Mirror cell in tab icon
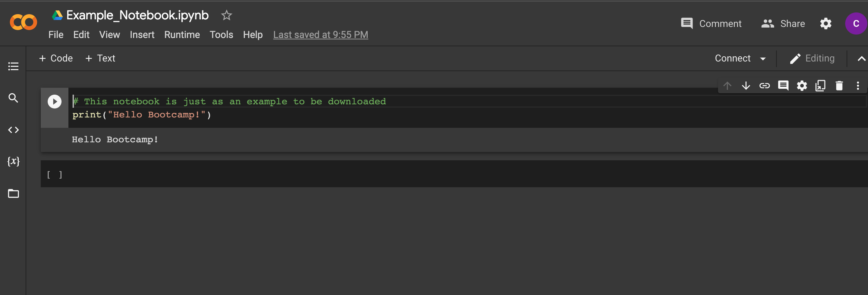 (x=821, y=86)
